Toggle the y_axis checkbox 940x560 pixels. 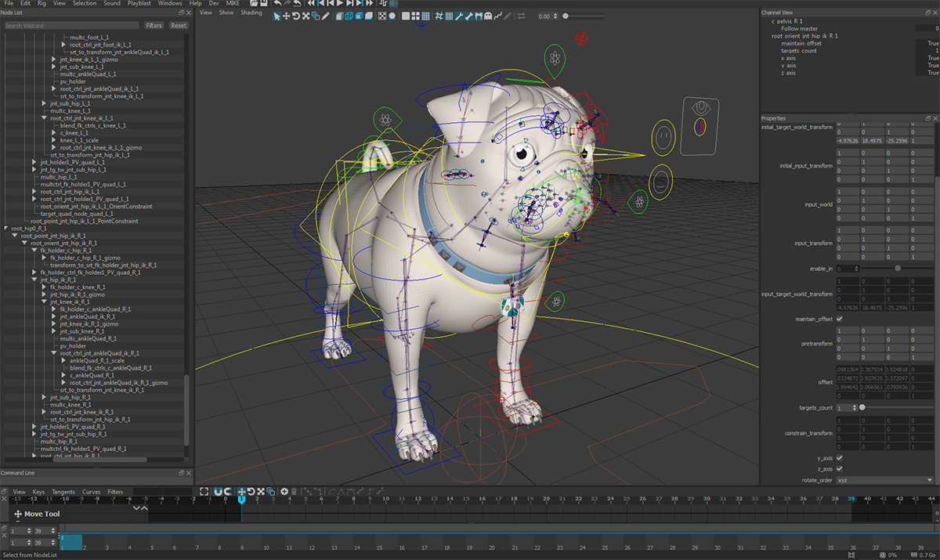840,457
